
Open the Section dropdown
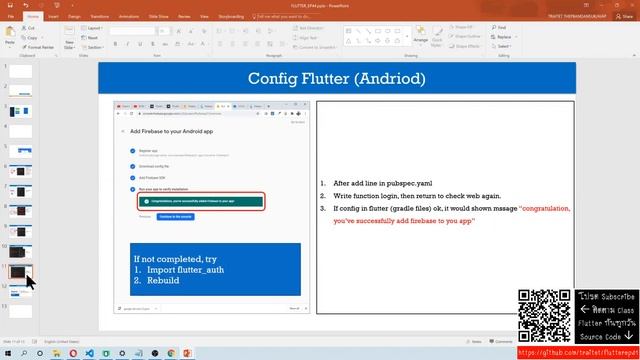pos(92,47)
